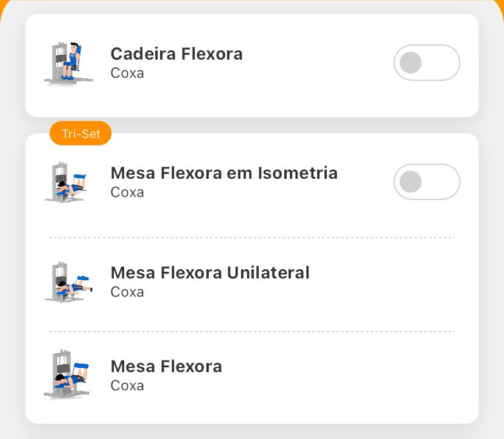
Task: Click the orange Tri-Set badge
Action: pos(80,134)
